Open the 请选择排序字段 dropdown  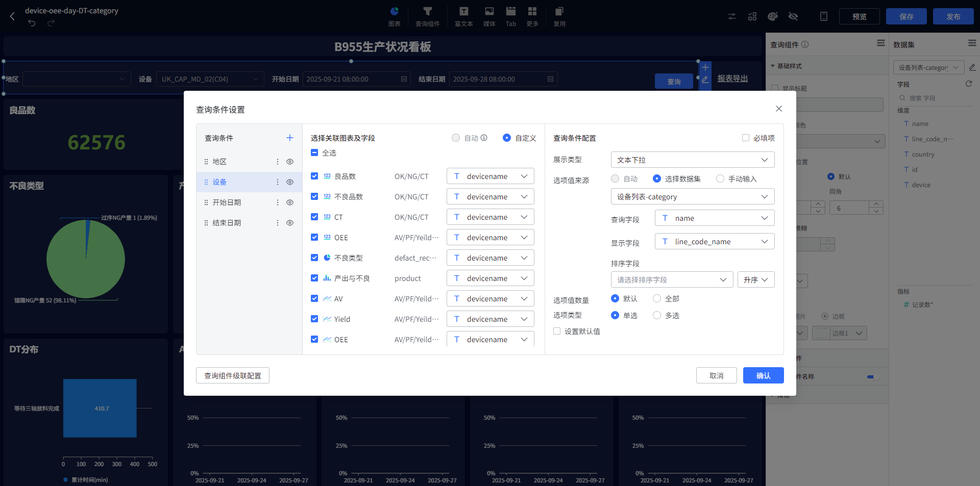672,279
